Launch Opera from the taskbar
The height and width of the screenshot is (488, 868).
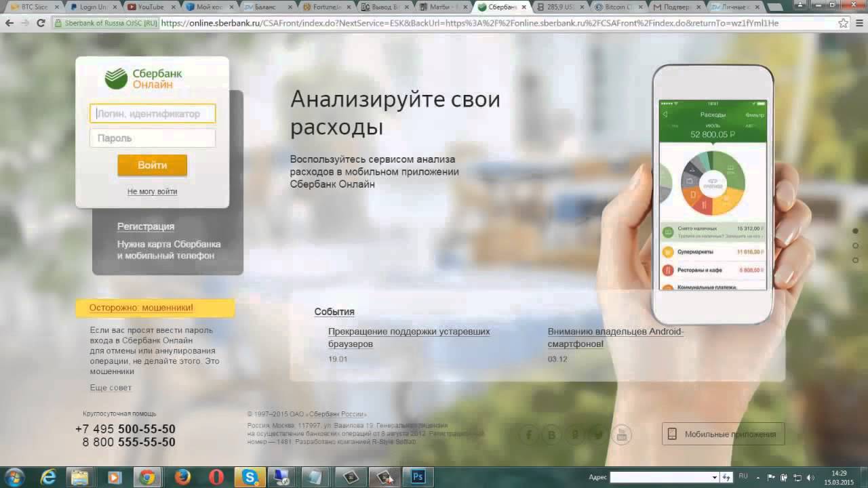pos(216,477)
